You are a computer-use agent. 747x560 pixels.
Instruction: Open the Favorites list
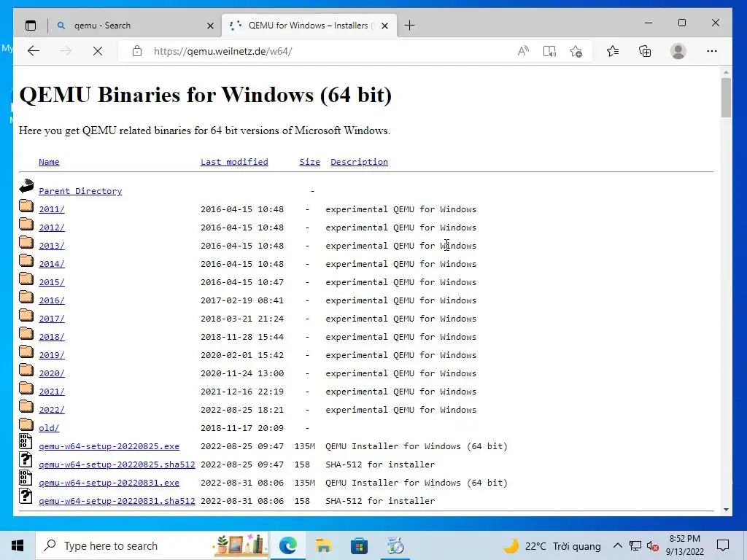tap(613, 51)
